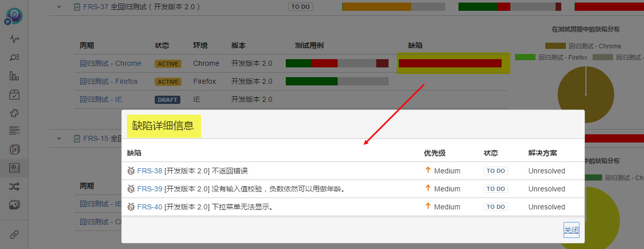This screenshot has height=249, width=644.
Task: Click TO DO status of FRS-38
Action: [495, 171]
